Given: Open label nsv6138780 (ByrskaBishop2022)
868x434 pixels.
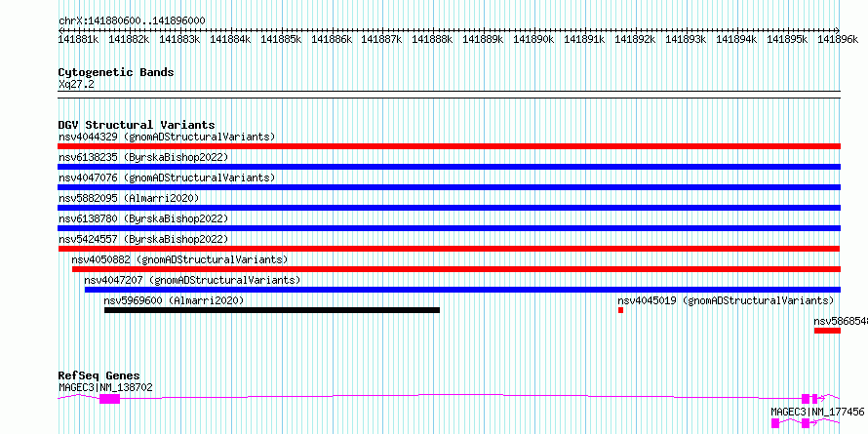Looking at the screenshot, I should (x=143, y=218).
